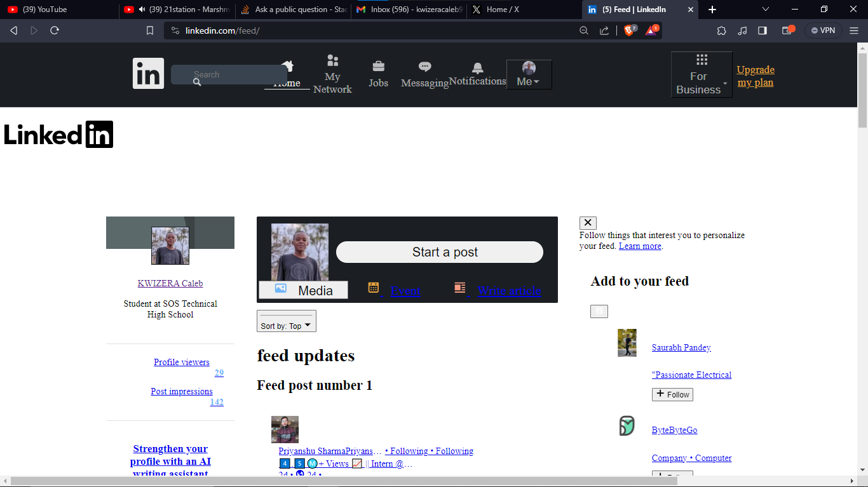Open the tab search chevron in title bar
This screenshot has width=868, height=487.
(x=766, y=10)
